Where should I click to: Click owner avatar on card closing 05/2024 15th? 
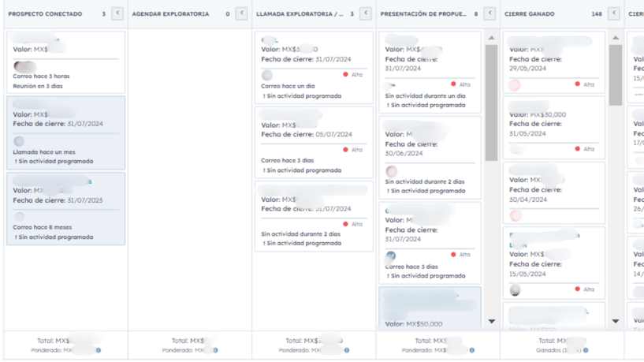pos(515,290)
